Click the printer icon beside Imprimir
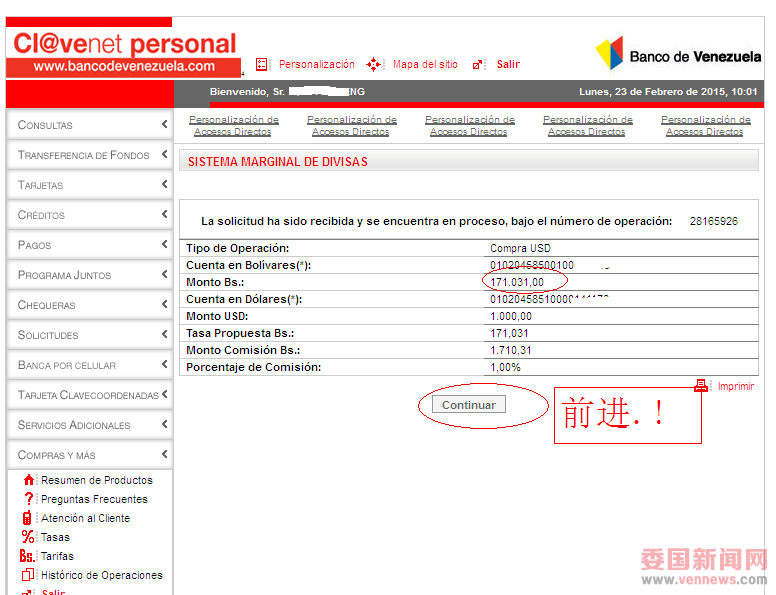Screen dimensions: 776x595 point(701,386)
